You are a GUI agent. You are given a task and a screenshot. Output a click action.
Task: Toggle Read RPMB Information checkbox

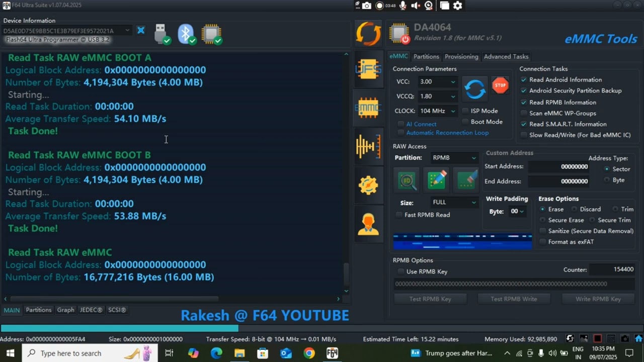(524, 103)
